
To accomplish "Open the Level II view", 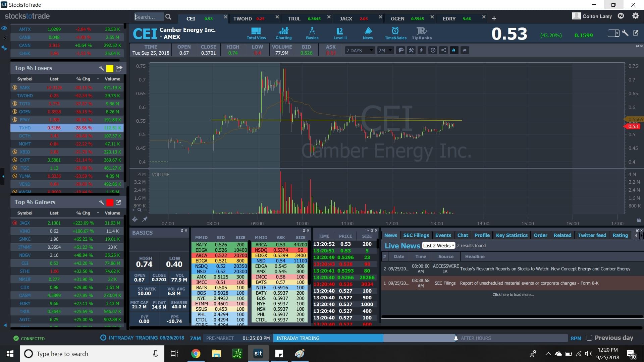I will (x=340, y=33).
